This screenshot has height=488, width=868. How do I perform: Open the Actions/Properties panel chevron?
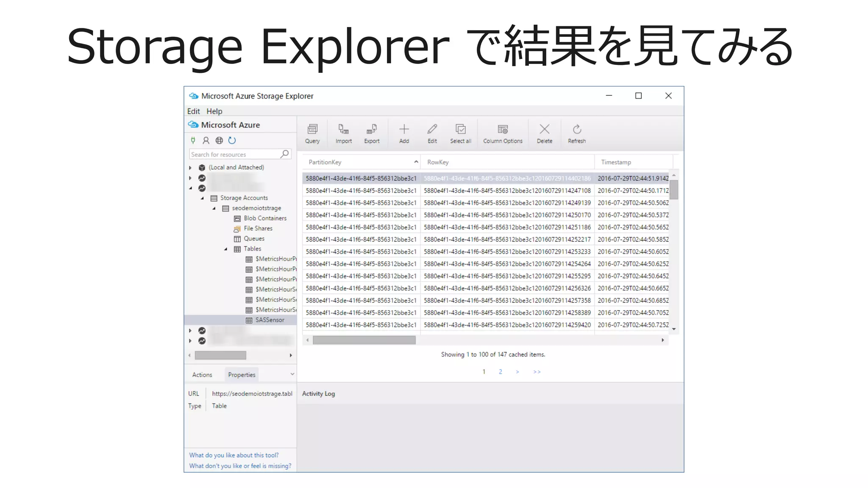coord(292,374)
